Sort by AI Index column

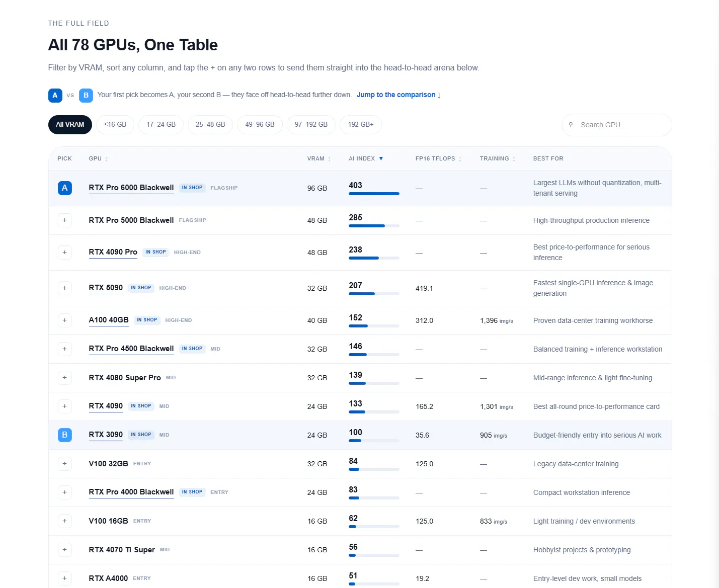pyautogui.click(x=366, y=158)
